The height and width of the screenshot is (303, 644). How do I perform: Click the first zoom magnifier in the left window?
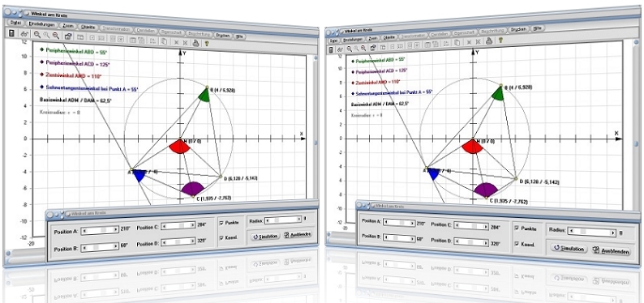click(37, 36)
